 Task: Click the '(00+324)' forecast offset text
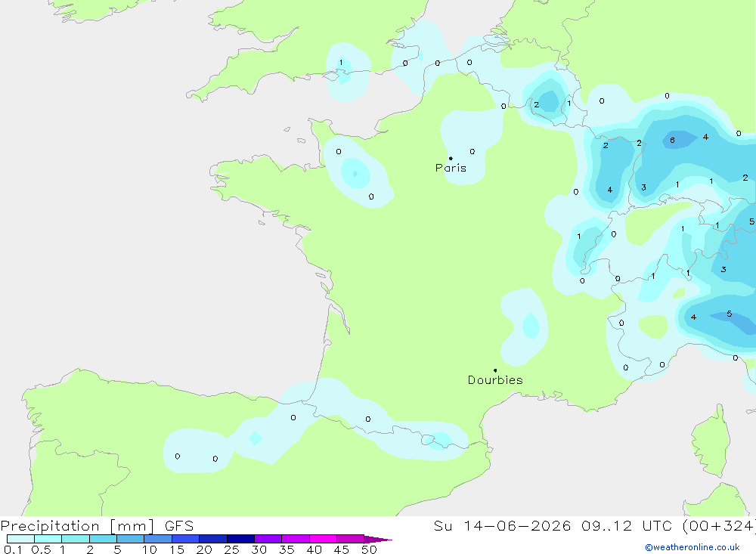tap(720, 525)
